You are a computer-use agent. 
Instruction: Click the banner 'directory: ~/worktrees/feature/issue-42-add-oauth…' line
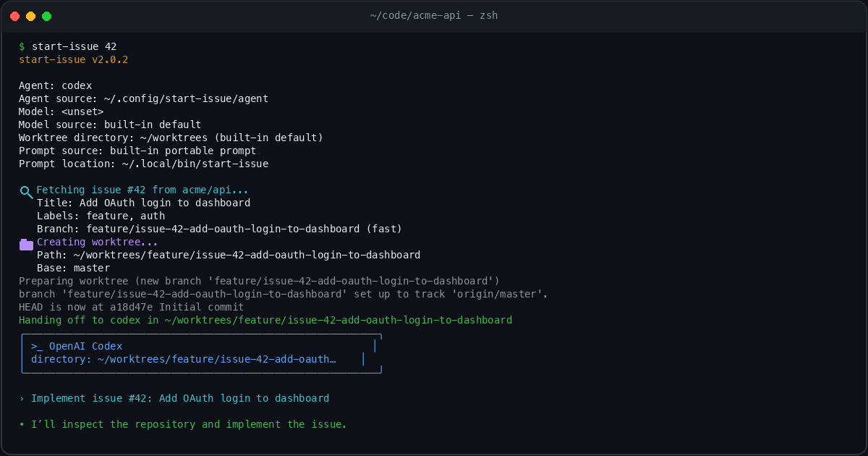[184, 359]
